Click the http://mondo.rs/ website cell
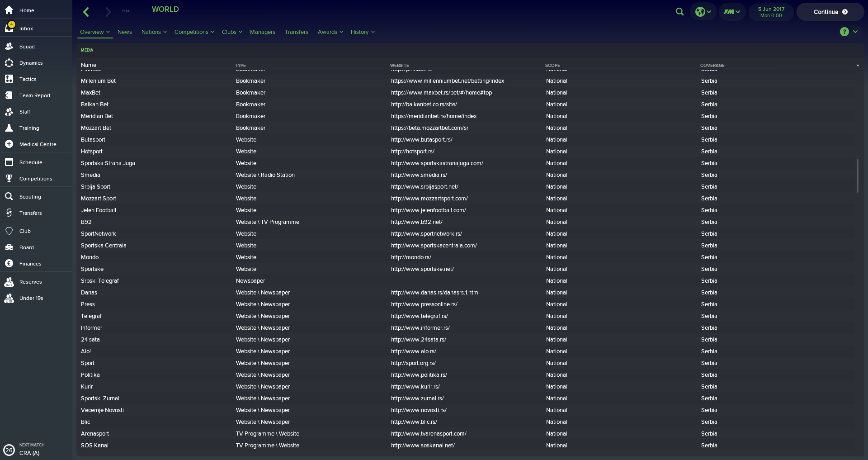 [411, 257]
